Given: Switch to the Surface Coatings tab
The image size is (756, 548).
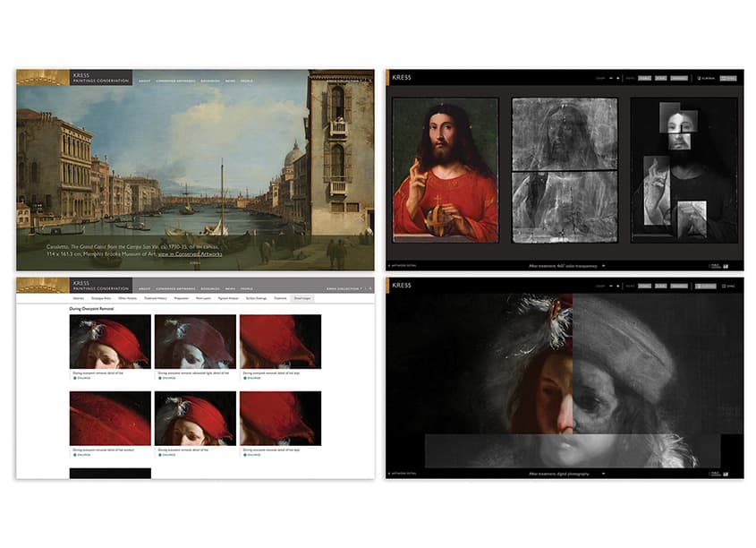Looking at the screenshot, I should pyautogui.click(x=256, y=298).
